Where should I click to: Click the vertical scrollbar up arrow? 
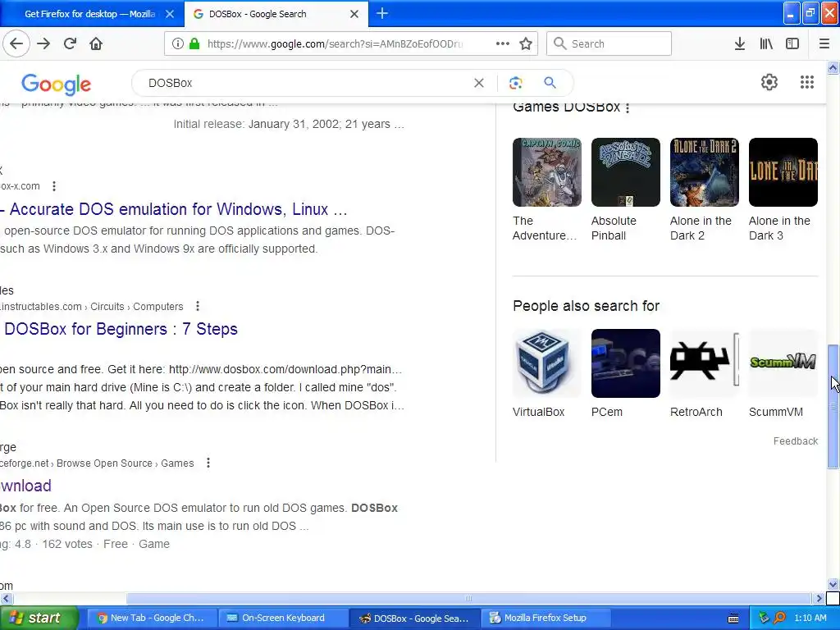[x=833, y=67]
